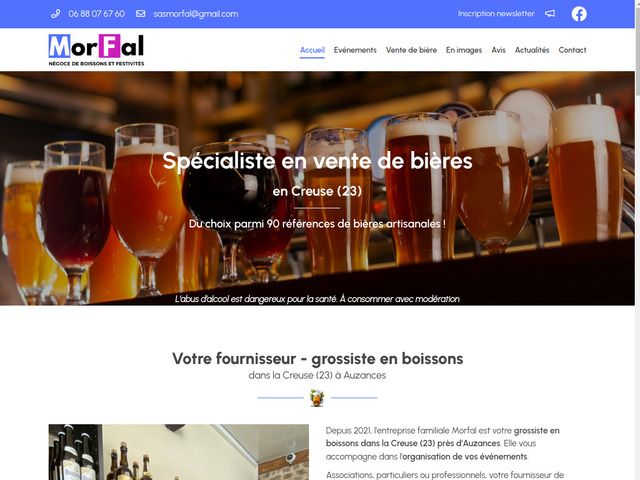Click the Spécialiste en vente de bières heading
Viewport: 640px width, 480px height.
(x=317, y=160)
